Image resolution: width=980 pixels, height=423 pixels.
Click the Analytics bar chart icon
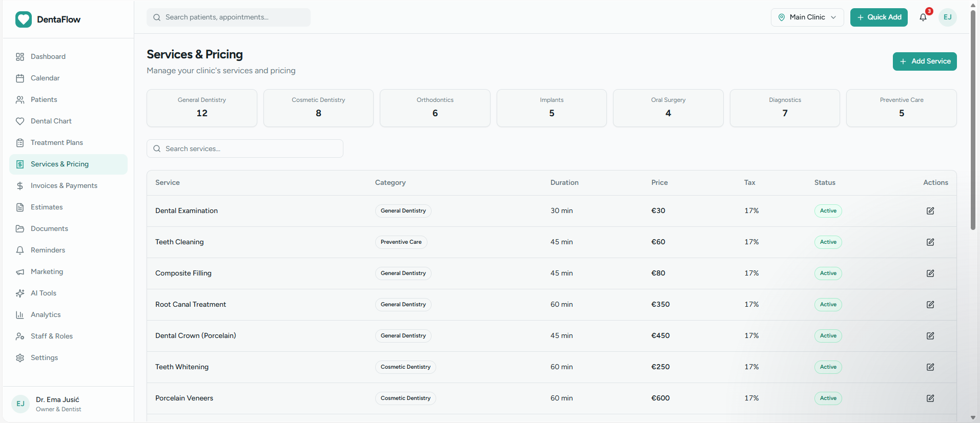pyautogui.click(x=20, y=315)
